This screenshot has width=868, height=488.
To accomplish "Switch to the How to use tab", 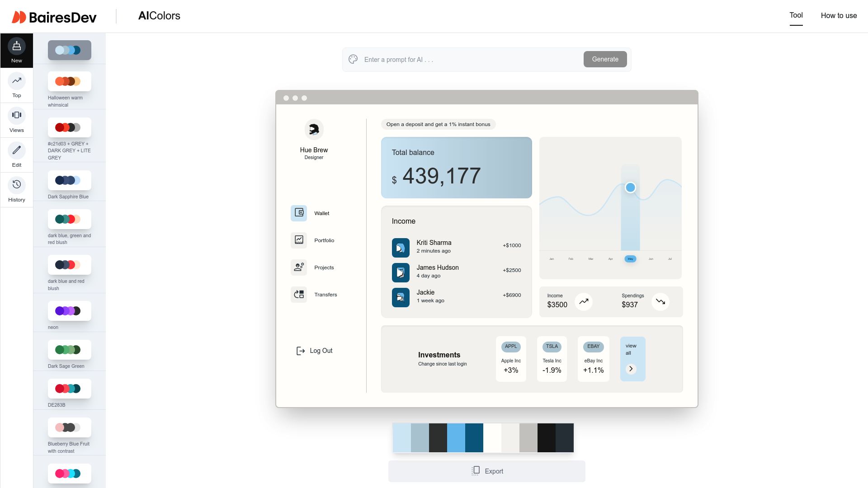I will coord(839,15).
